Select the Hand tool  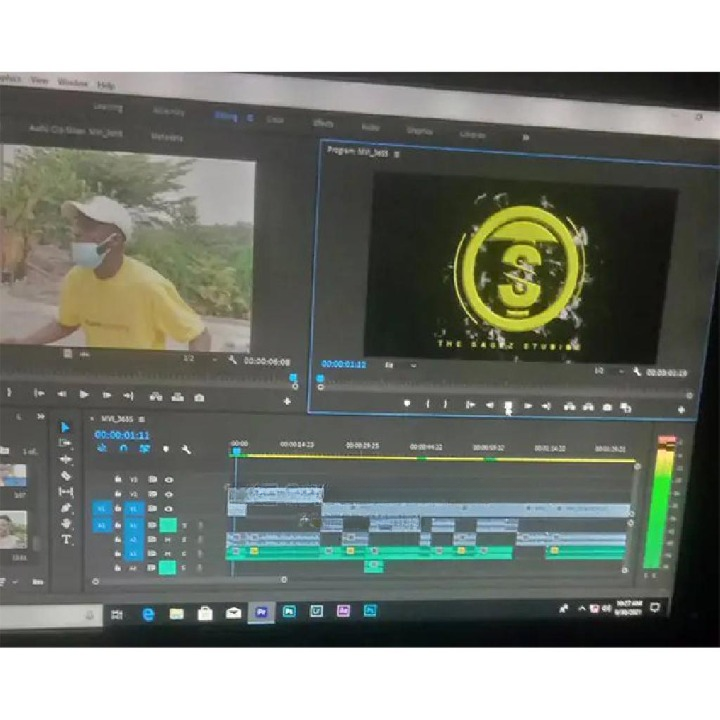[66, 523]
